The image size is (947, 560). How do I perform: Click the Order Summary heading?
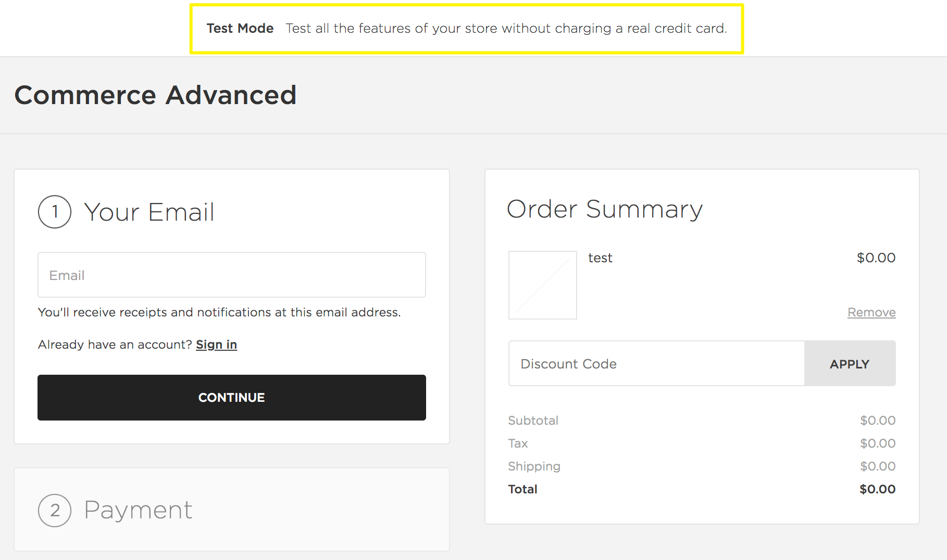point(604,209)
